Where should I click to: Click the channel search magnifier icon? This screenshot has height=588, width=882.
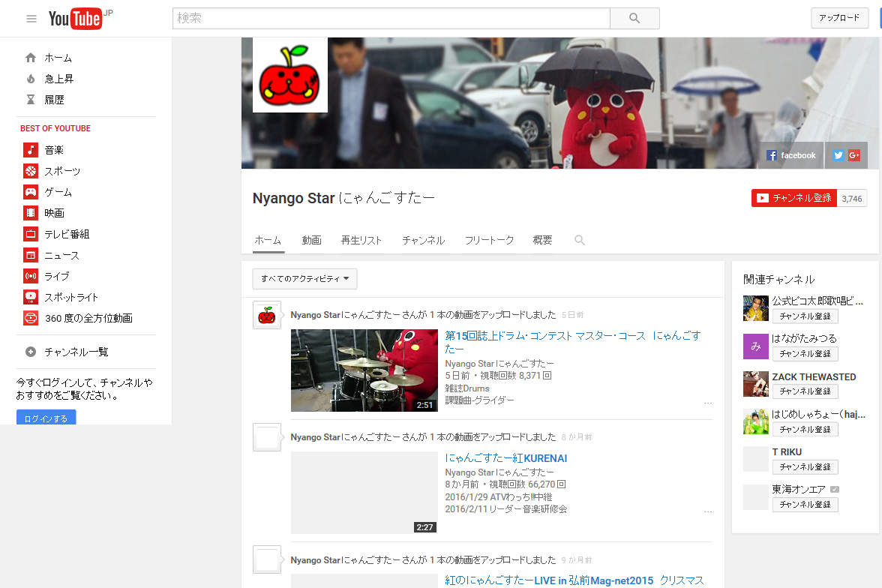pyautogui.click(x=579, y=240)
